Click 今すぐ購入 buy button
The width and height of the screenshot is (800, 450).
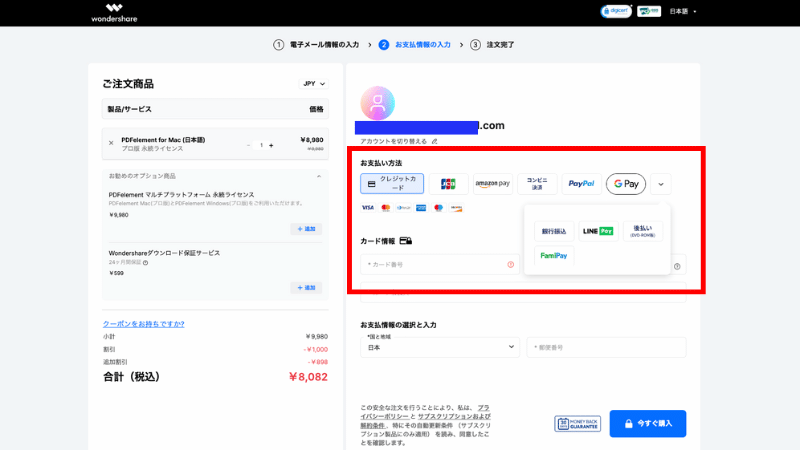[648, 423]
